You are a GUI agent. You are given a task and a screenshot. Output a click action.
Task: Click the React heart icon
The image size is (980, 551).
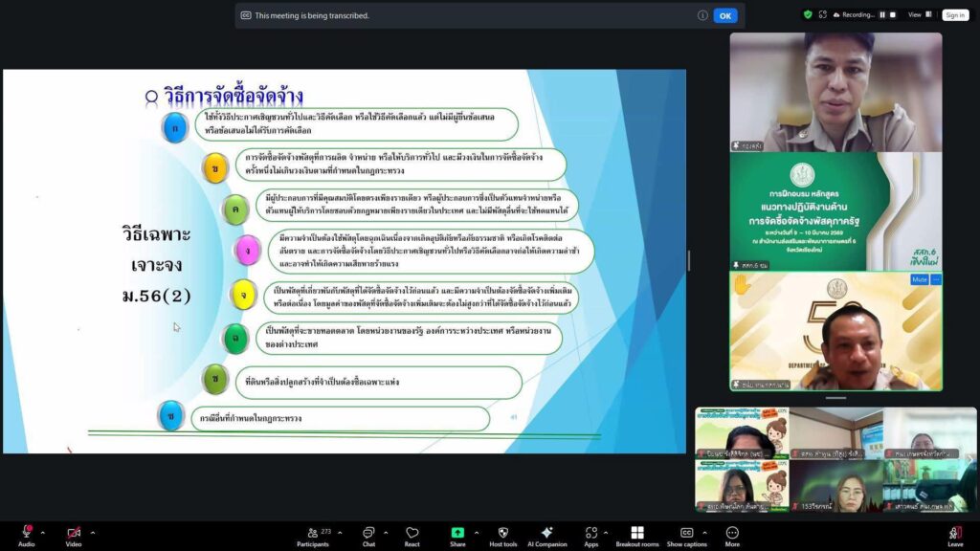(x=412, y=533)
